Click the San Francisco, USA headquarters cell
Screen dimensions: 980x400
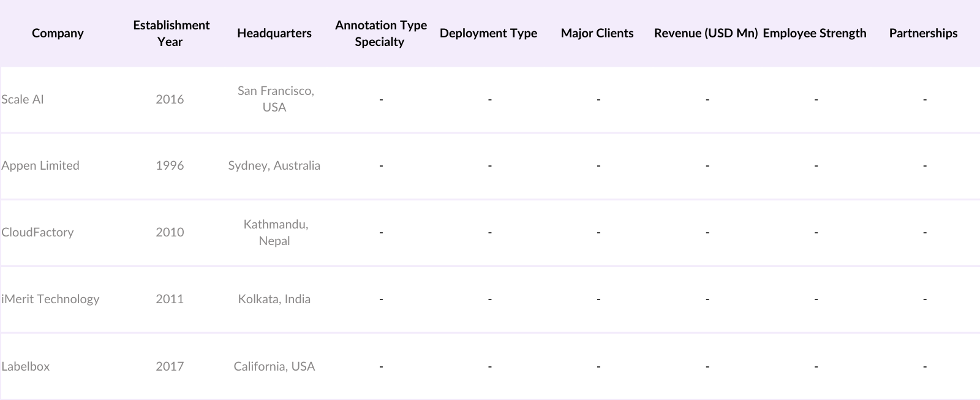click(275, 99)
